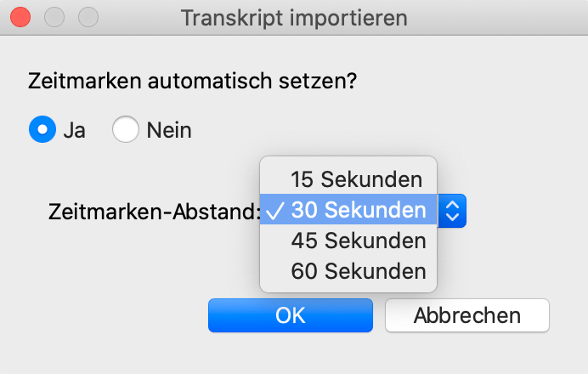Viewport: 588px width, 374px height.
Task: Click the 'Transkript importieren' window title
Action: tap(294, 17)
